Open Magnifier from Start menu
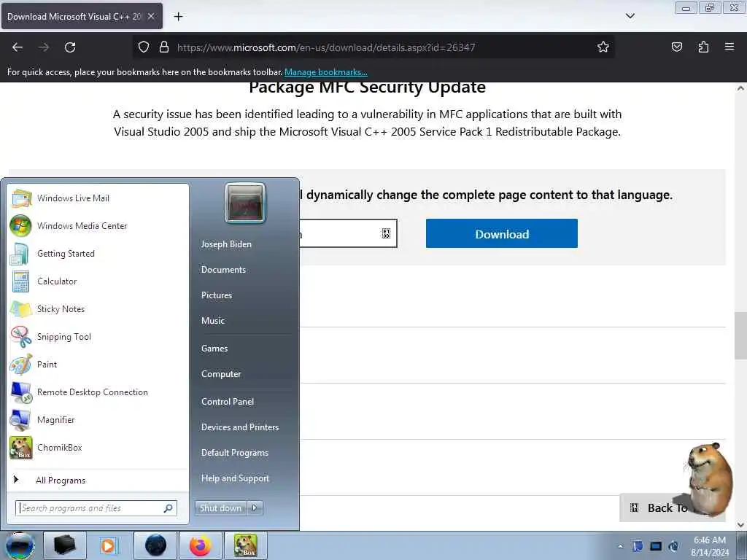747x560 pixels. coord(98,419)
